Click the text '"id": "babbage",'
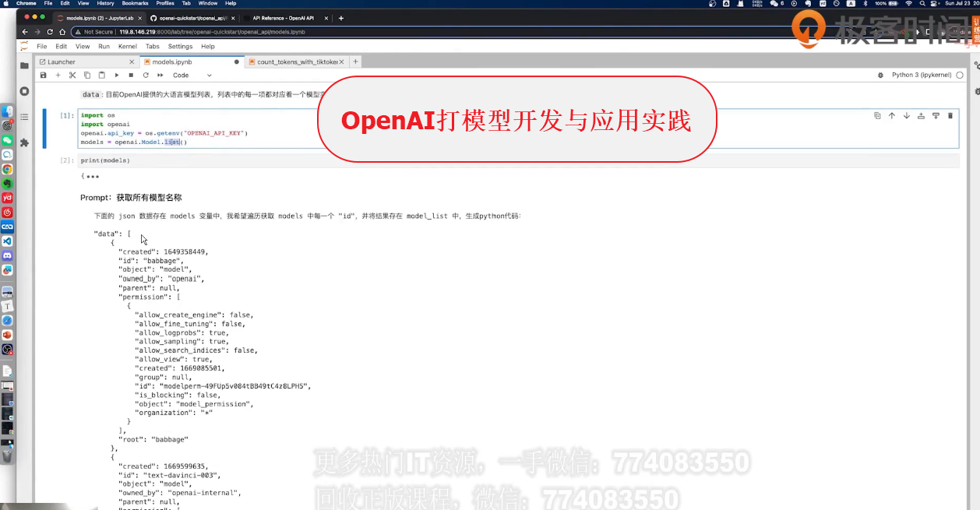Viewport: 980px width, 510px height. pyautogui.click(x=150, y=261)
